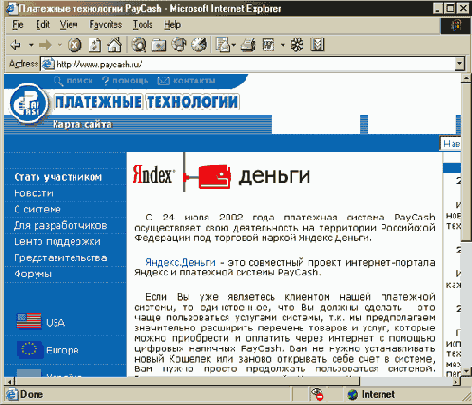Refresh the page using the Refresh icon
472x405 pixels.
95,44
